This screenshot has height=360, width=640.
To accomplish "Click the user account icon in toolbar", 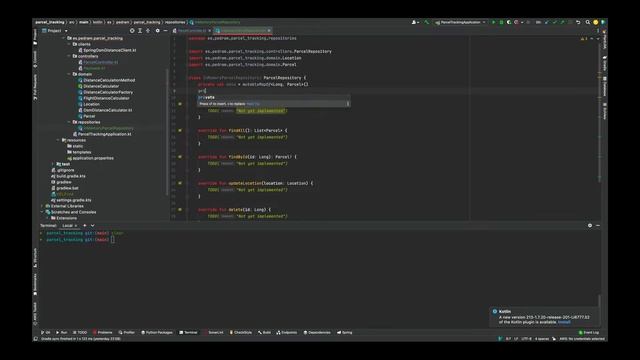I will 415,22.
